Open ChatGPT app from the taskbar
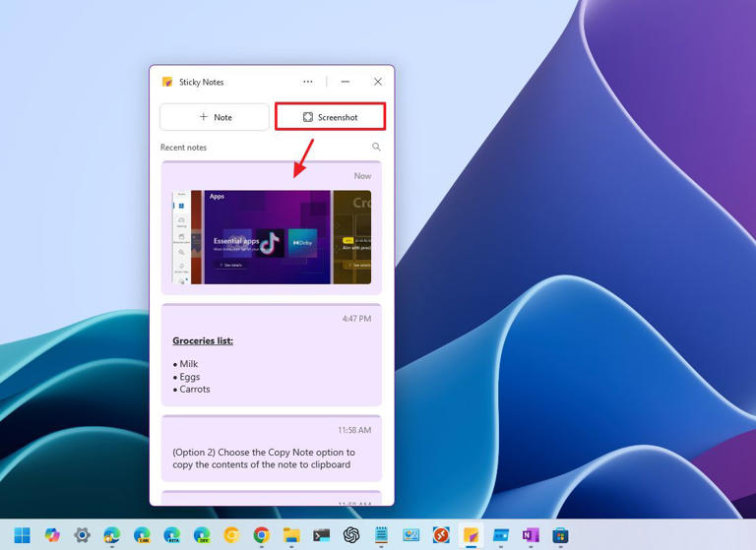Image resolution: width=756 pixels, height=550 pixels. pyautogui.click(x=351, y=535)
